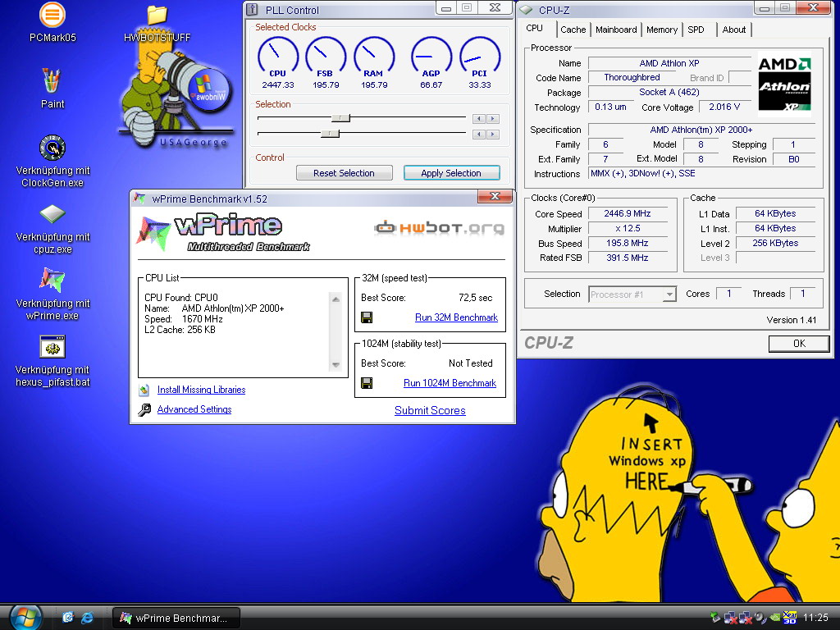
Task: Click the CPU clock gauge in PLL Control
Action: click(278, 57)
